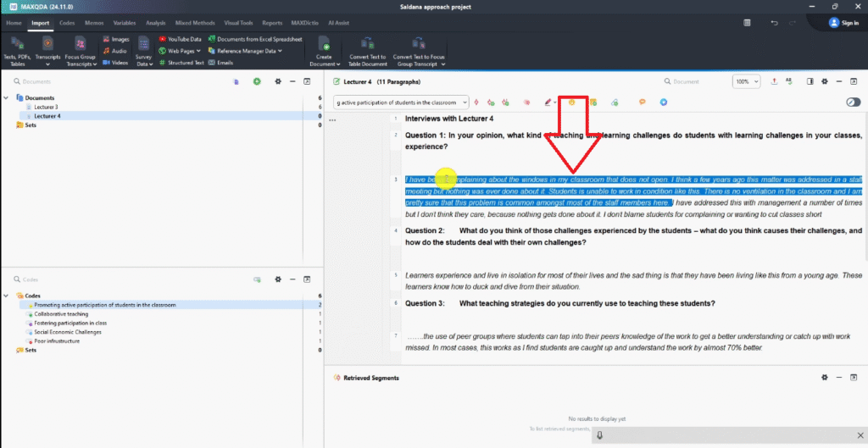Click the green add-document icon in Documents panel

257,81
